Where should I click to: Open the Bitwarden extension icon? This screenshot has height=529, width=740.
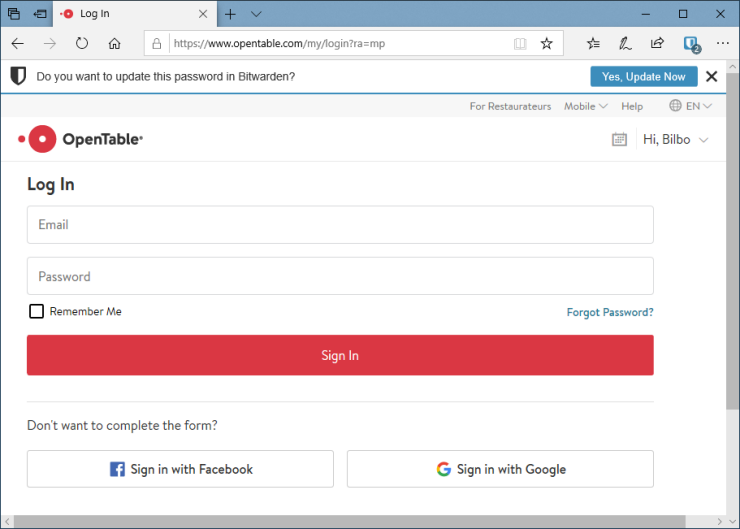[692, 44]
